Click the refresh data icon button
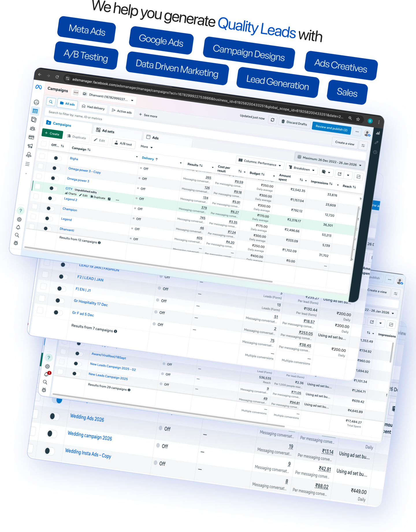This screenshot has height=532, width=416. point(272,120)
